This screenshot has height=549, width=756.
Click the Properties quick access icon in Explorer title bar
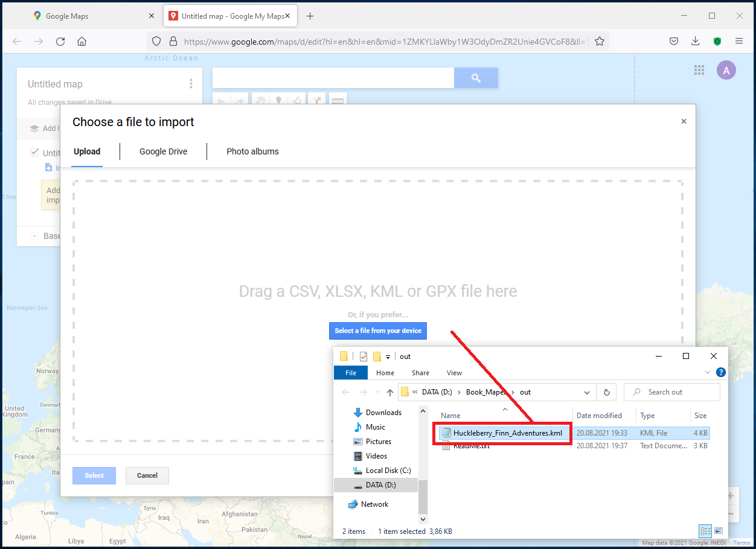click(x=364, y=357)
